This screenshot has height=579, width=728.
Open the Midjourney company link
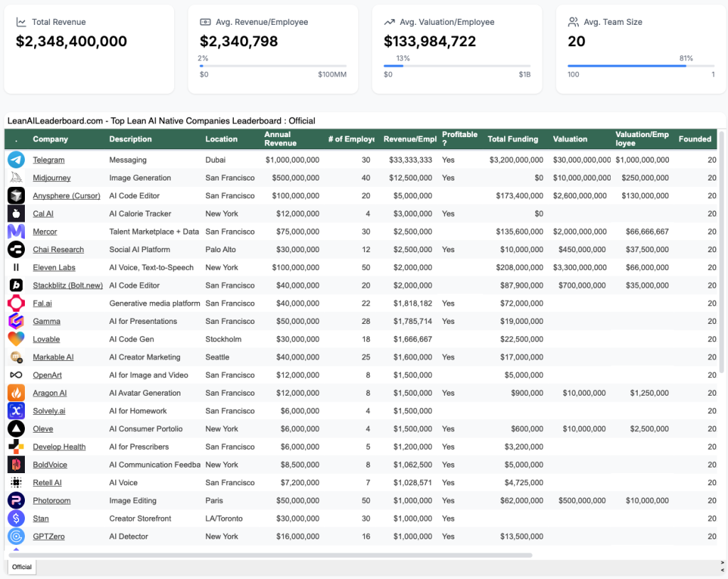(x=52, y=178)
